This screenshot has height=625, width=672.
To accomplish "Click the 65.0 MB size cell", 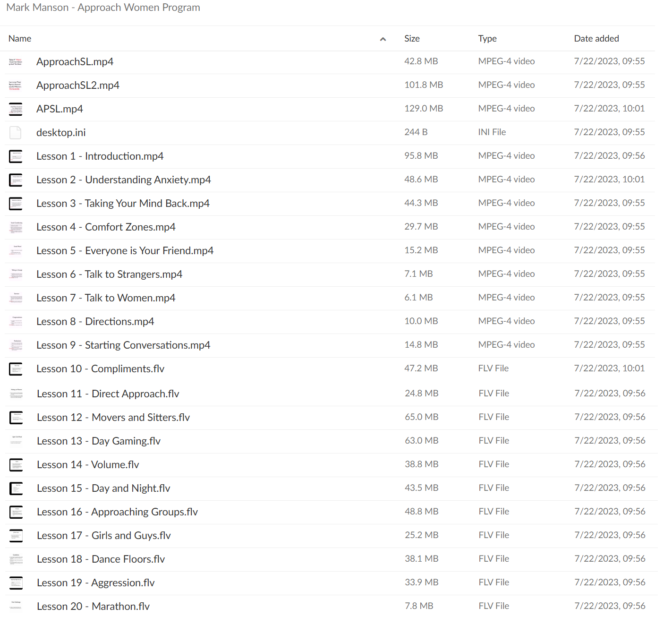I will click(422, 417).
